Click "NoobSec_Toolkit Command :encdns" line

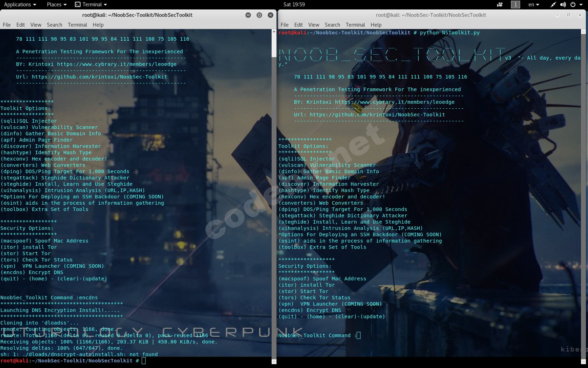point(49,298)
